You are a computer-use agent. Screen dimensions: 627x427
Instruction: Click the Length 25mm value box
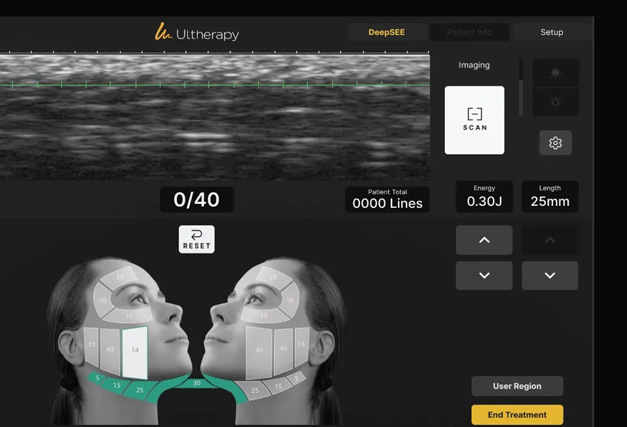click(x=550, y=197)
